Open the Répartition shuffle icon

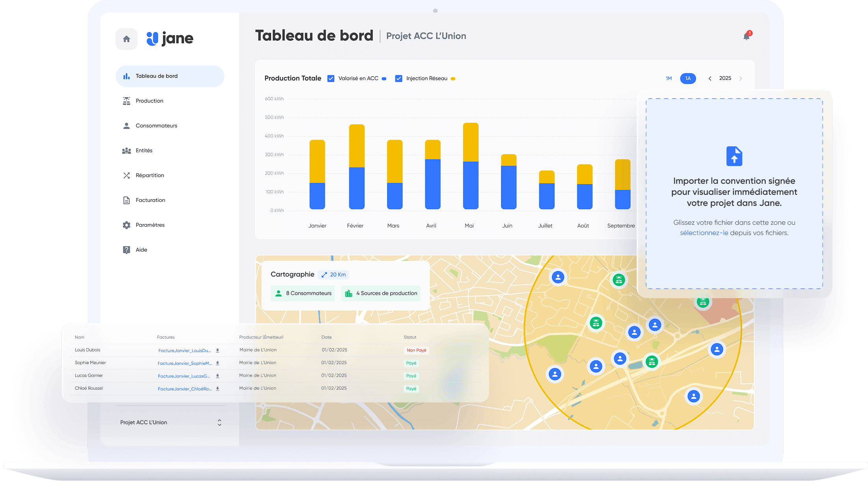pos(126,175)
